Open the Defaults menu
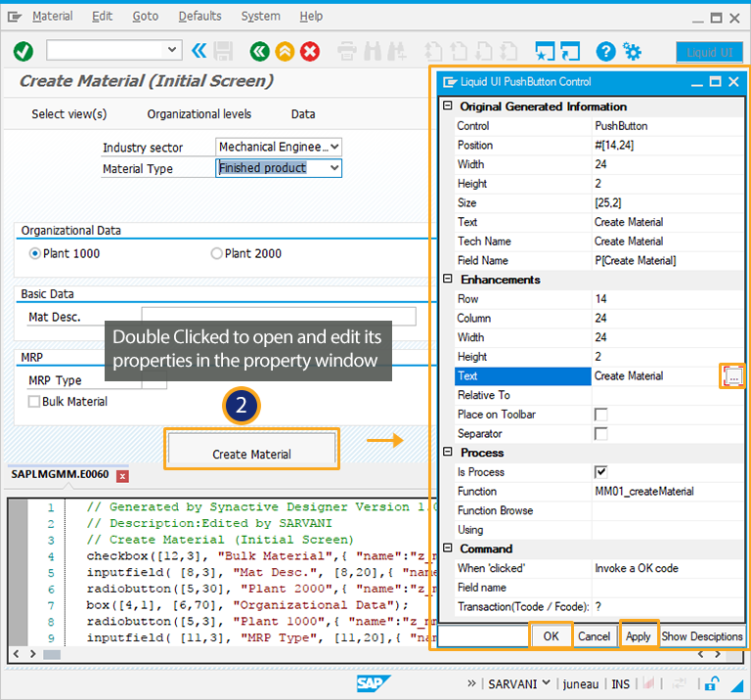The image size is (751, 700). [199, 17]
